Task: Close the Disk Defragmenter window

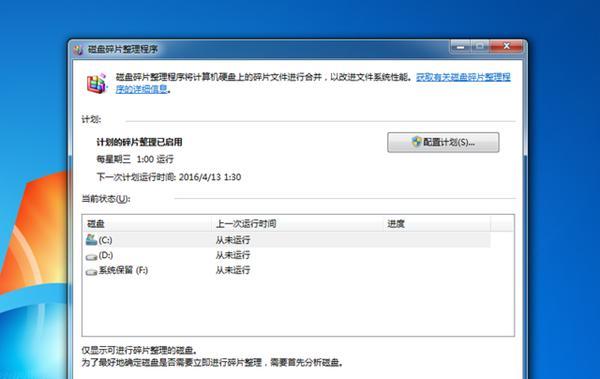Action: tap(506, 46)
